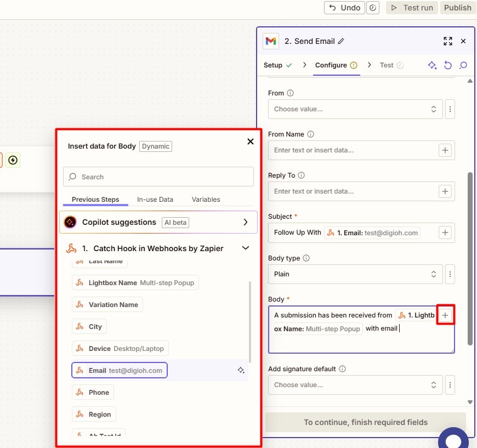Click the refresh fields icon in header
The width and height of the screenshot is (477, 448).
(x=448, y=65)
